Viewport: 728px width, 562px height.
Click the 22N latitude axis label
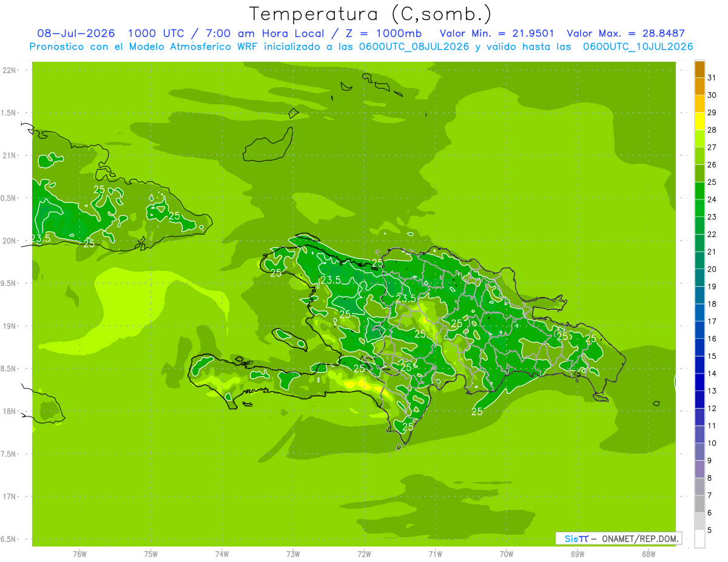click(9, 70)
